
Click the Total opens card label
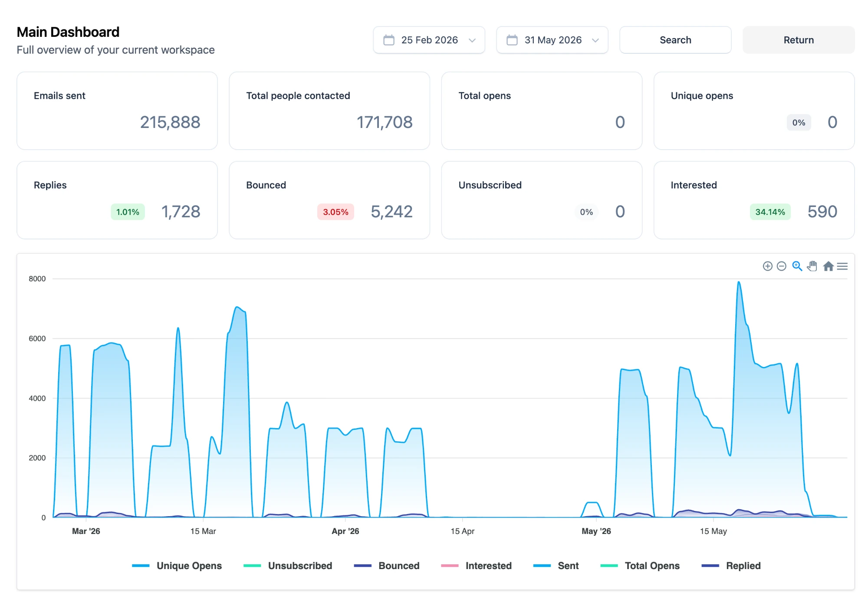click(485, 96)
